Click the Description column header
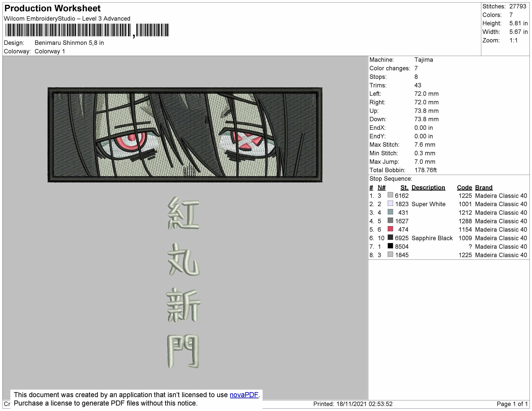 428,187
